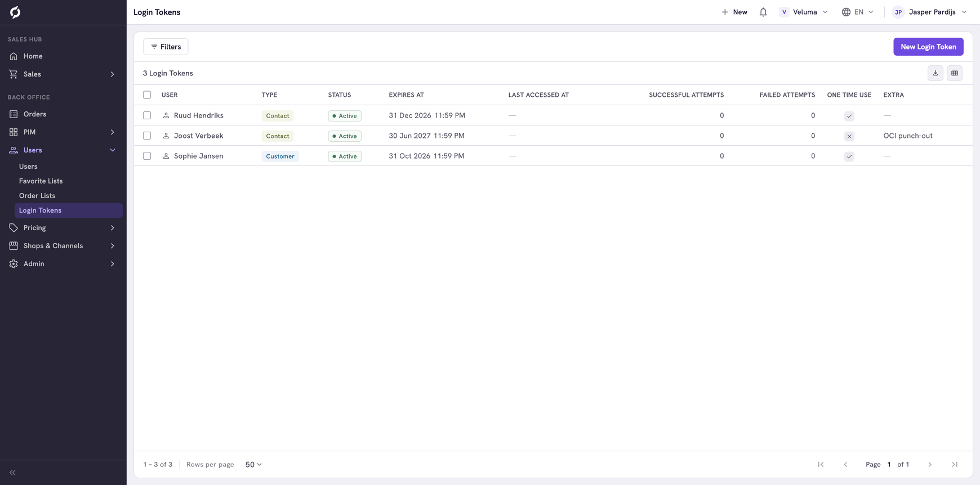980x485 pixels.
Task: Expand the Shops & Channels chevron
Action: (113, 246)
